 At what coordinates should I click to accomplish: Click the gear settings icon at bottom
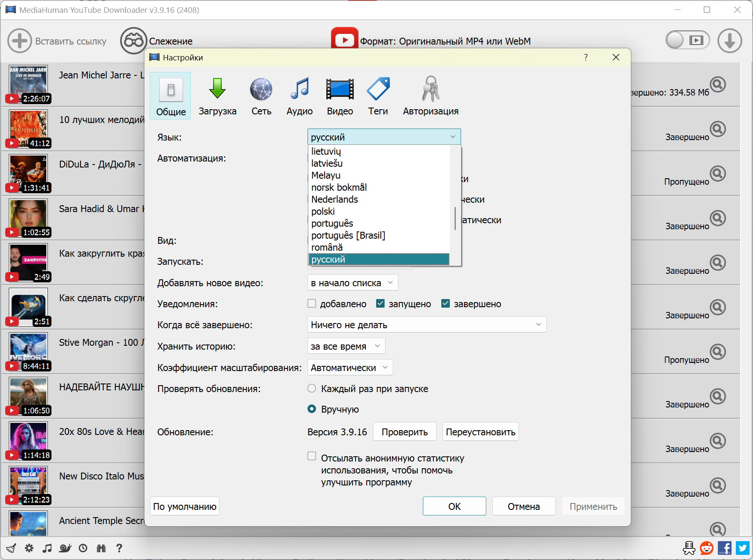tap(29, 548)
